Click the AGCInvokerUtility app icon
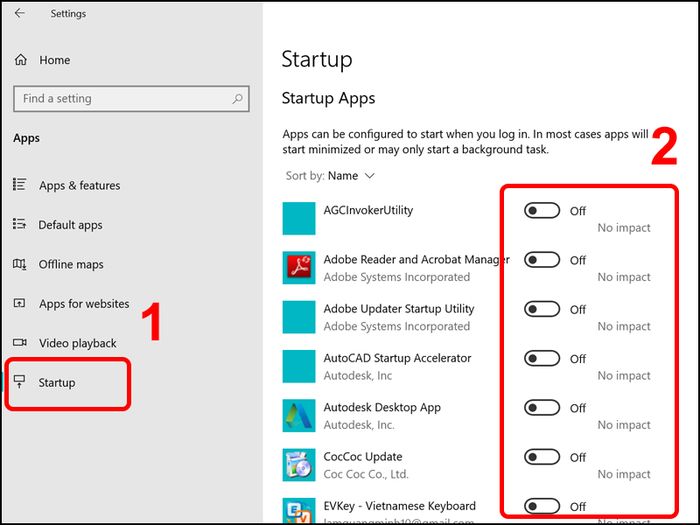 coord(299,218)
